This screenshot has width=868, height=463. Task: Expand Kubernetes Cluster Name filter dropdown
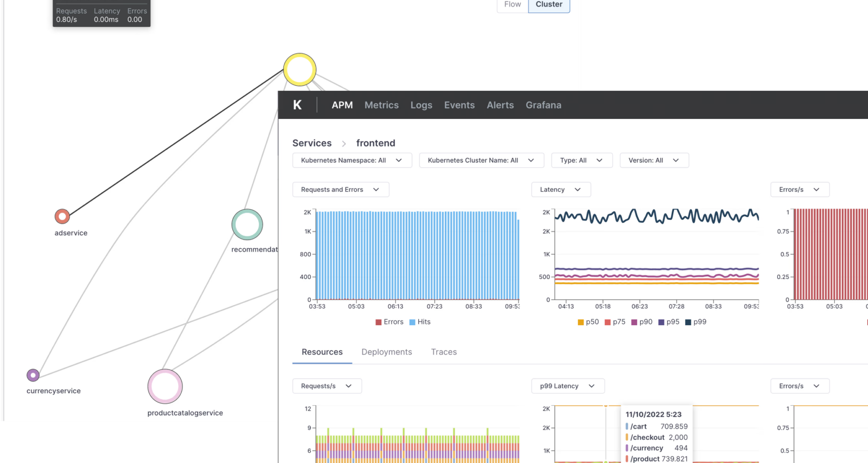(481, 160)
